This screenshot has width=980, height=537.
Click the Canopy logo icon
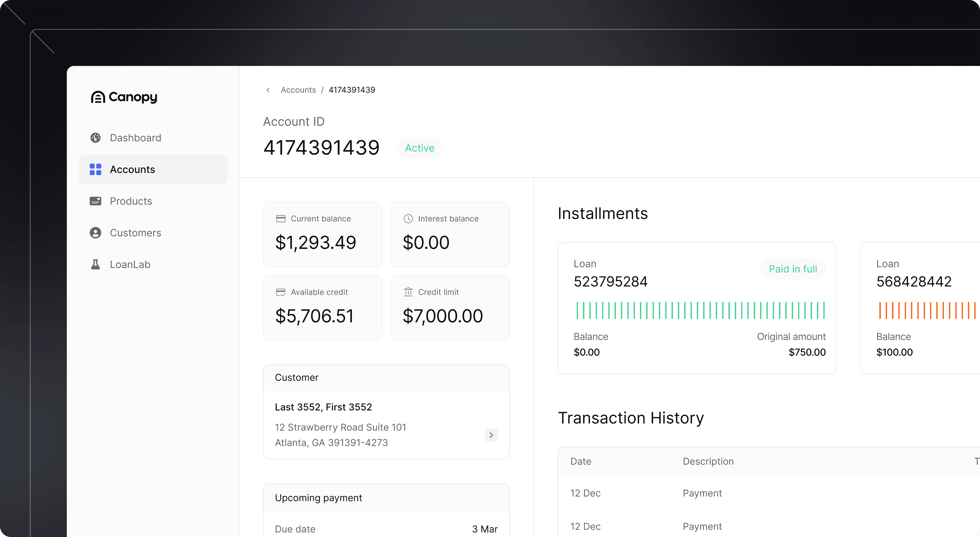(98, 97)
